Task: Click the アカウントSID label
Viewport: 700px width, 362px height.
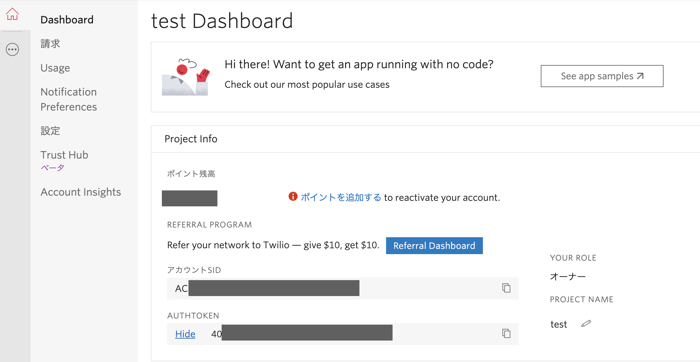Action: 194,270
